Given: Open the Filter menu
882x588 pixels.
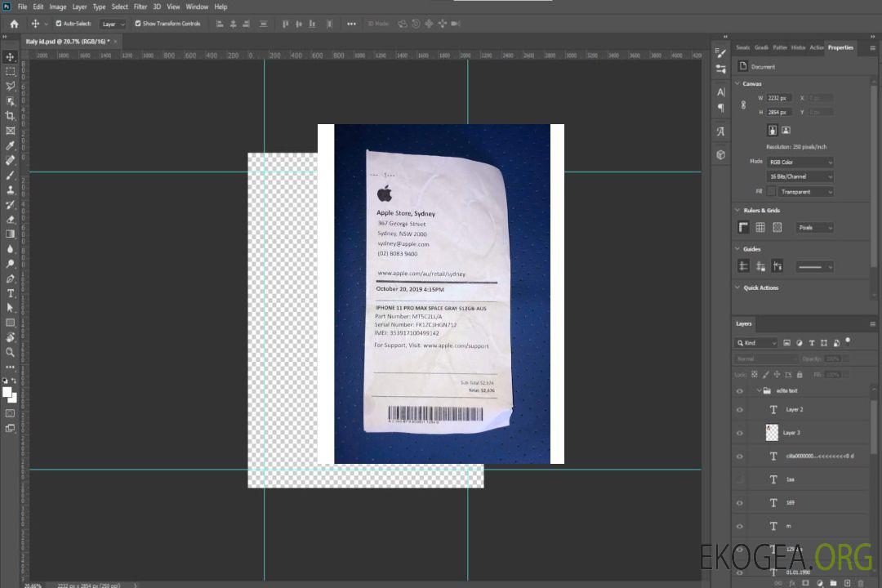Looking at the screenshot, I should click(x=140, y=7).
